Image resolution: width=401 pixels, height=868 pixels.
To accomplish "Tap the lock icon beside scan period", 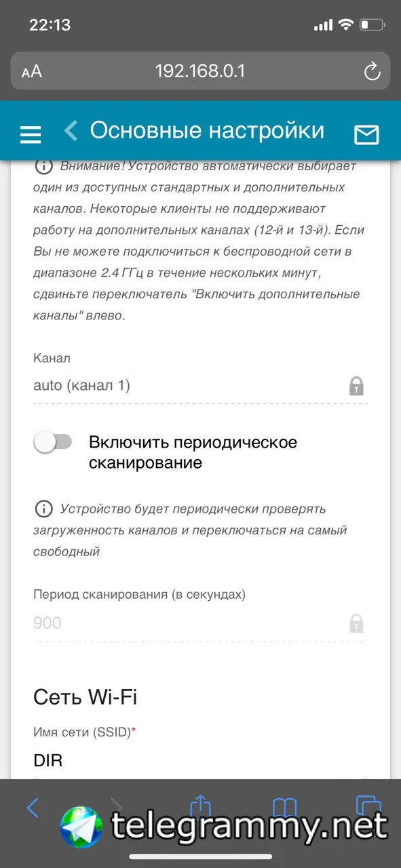I will click(356, 623).
